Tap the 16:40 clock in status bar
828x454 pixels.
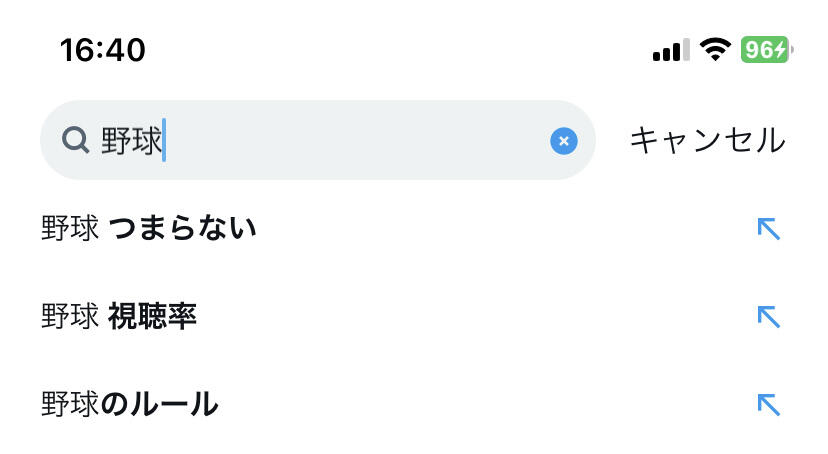103,50
